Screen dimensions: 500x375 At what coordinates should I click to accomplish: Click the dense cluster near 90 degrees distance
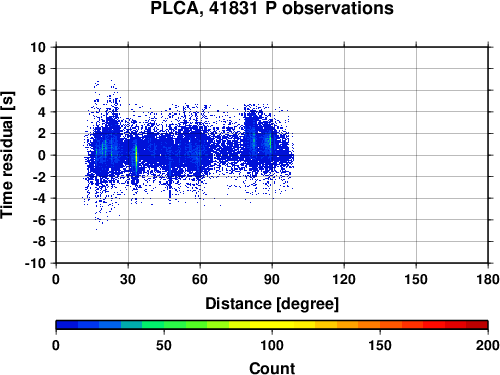[x=270, y=143]
